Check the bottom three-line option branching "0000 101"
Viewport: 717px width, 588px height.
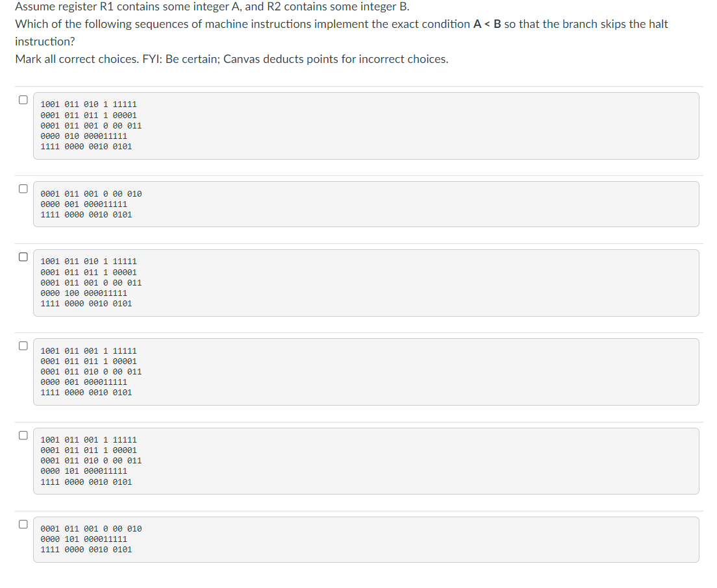(x=23, y=522)
